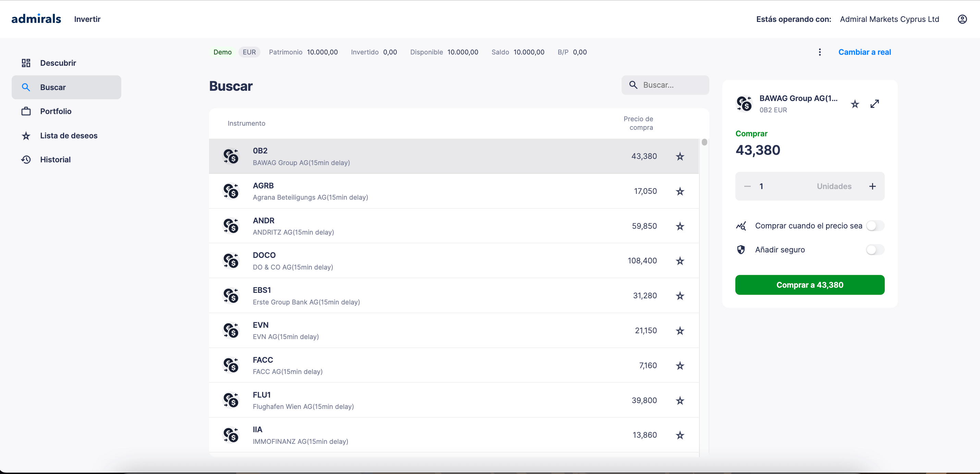This screenshot has width=980, height=474.
Task: Click the instrument list scrollbar thumb
Action: pos(704,142)
